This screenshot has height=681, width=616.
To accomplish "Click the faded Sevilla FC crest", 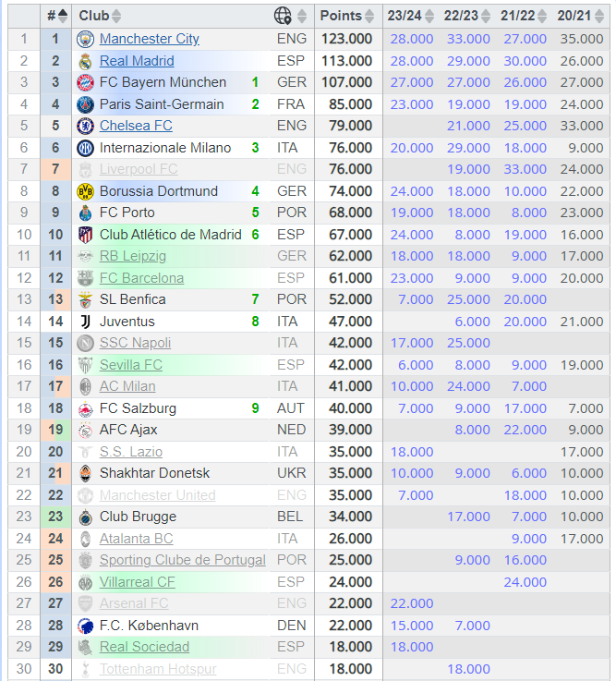I will pyautogui.click(x=85, y=365).
